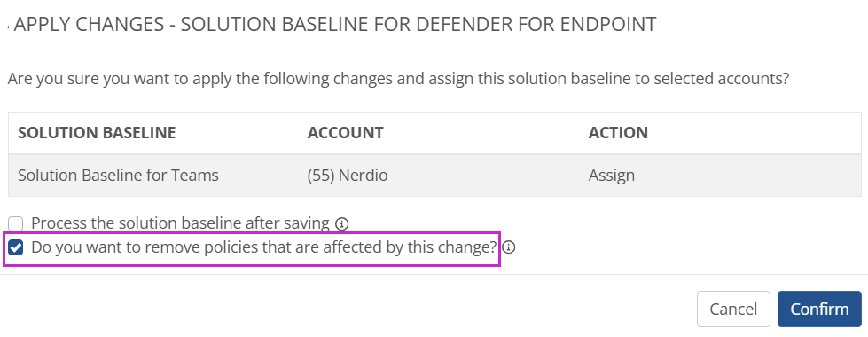Click the Apply Changes dialog title
Image resolution: width=868 pixels, height=337 pixels.
tap(334, 24)
